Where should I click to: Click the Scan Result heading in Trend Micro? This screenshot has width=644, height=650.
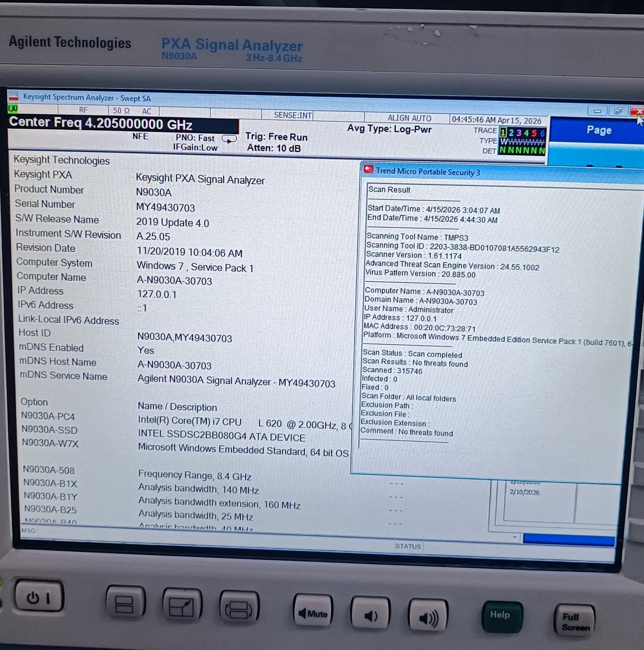[x=389, y=189]
